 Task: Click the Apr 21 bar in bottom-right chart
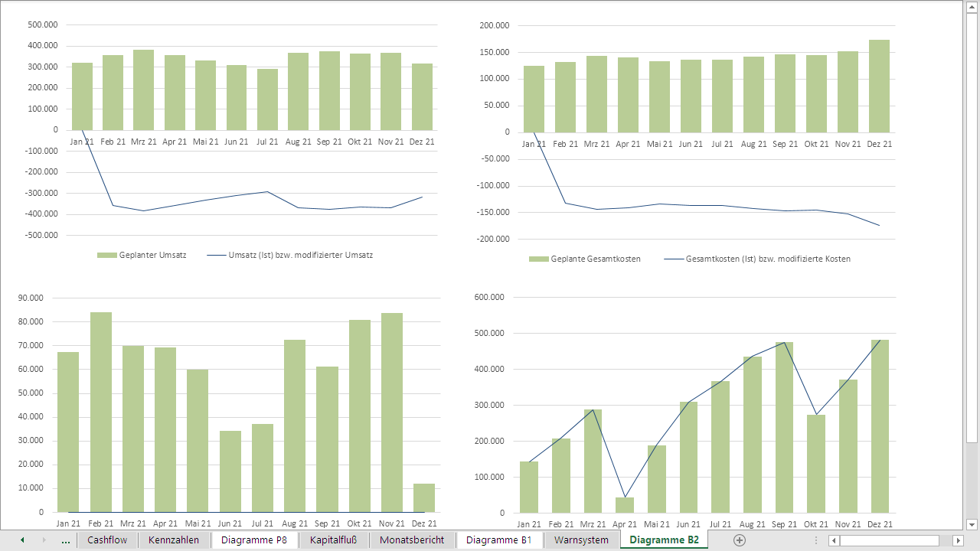(625, 505)
